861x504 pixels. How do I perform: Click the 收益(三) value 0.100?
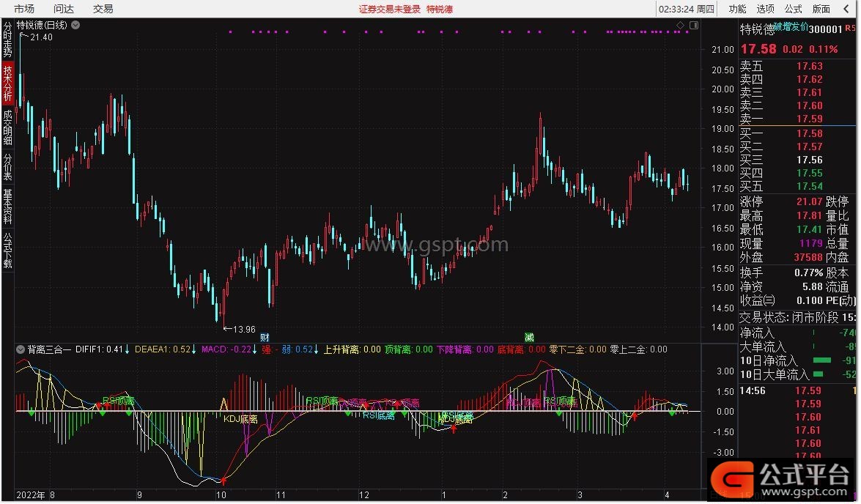point(810,301)
